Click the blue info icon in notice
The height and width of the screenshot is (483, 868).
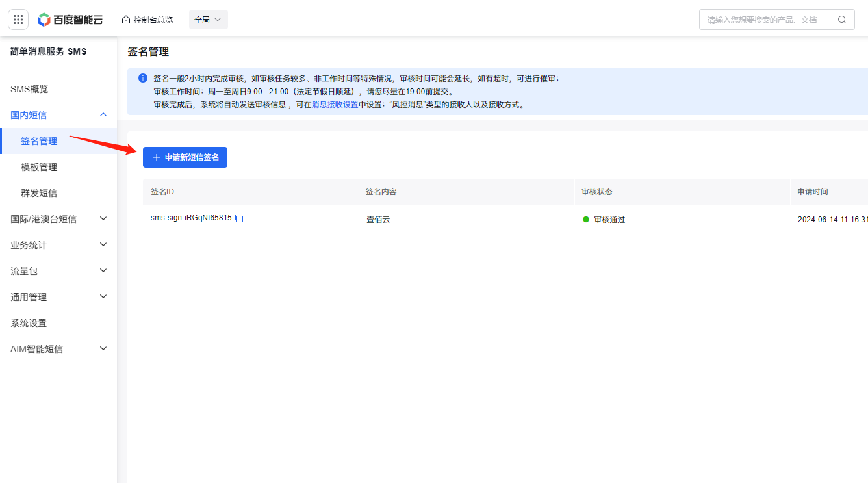pos(143,78)
